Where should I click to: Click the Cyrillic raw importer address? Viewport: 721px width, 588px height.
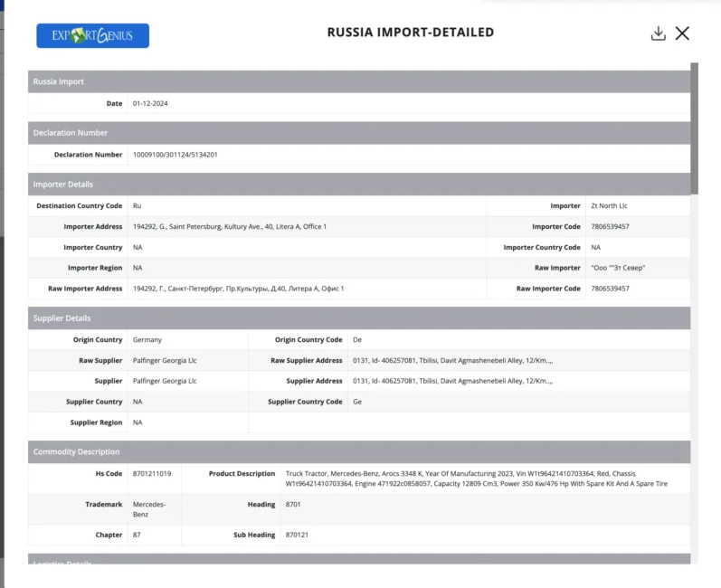(238, 289)
